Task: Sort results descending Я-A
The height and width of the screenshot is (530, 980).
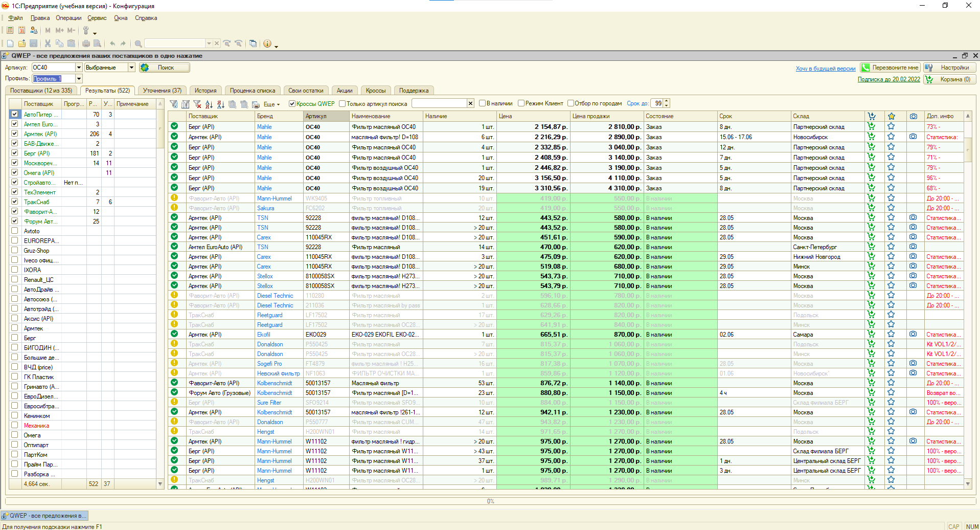Action: (220, 104)
